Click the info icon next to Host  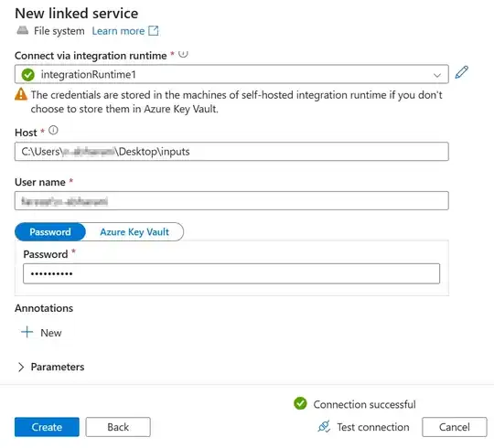[53, 130]
